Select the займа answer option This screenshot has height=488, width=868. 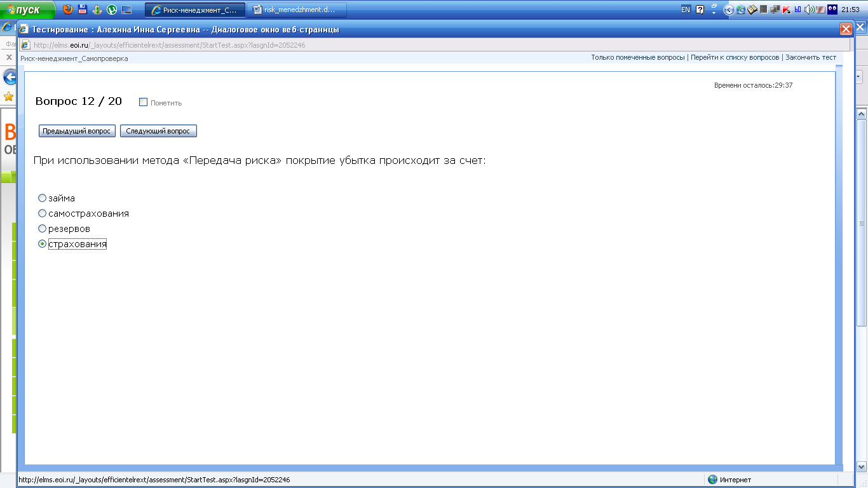coord(43,198)
